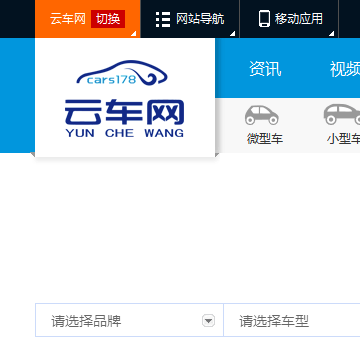The height and width of the screenshot is (360, 360).
Task: Expand the corner arrow on 移动应用
Action: pos(332,33)
